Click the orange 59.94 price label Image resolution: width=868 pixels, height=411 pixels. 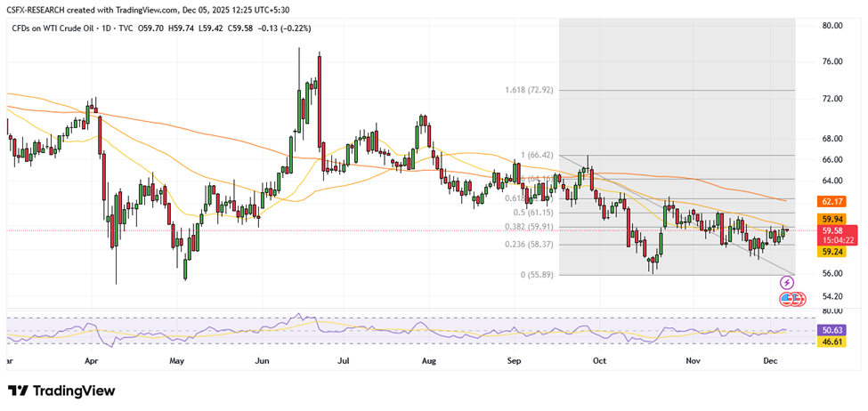831,218
